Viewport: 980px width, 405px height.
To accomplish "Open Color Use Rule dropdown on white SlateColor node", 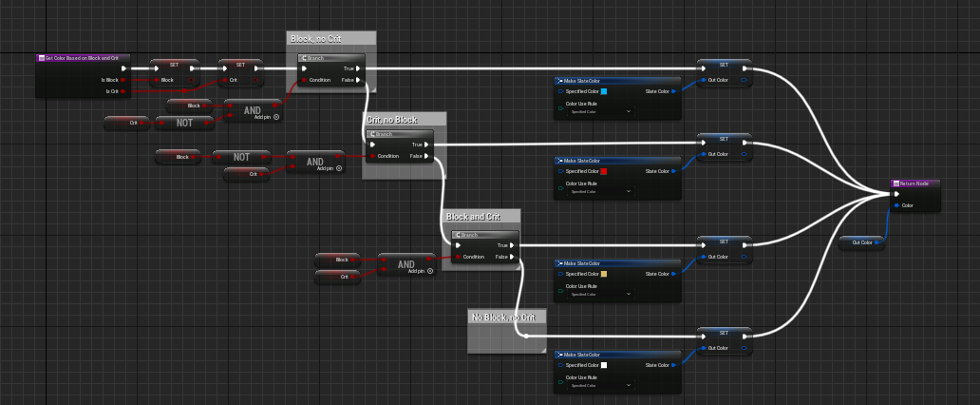I will [x=600, y=385].
